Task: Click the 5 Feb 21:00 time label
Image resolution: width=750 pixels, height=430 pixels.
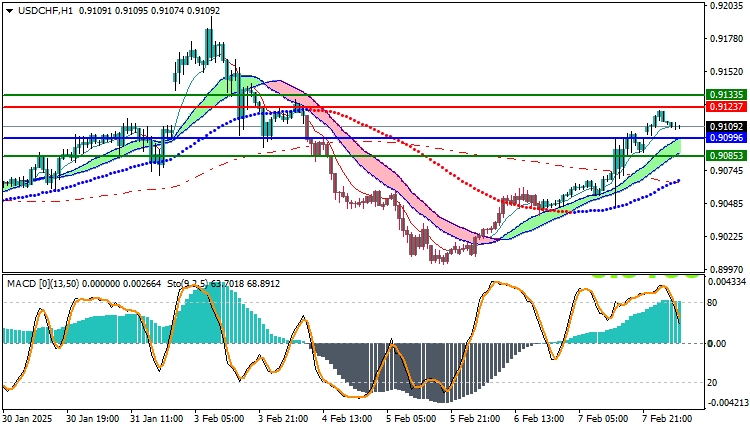Action: point(476,419)
